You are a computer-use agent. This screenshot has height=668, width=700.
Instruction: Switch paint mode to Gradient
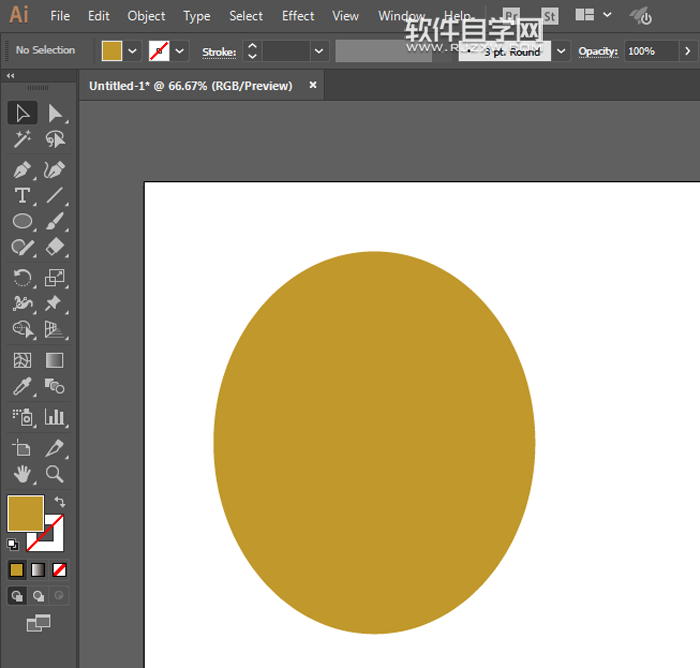pos(38,570)
